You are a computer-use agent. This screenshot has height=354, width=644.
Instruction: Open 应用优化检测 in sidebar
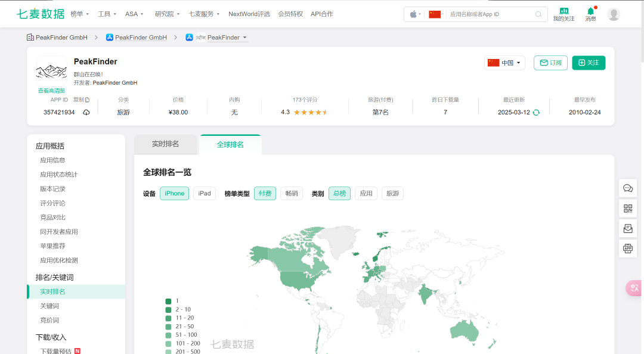click(x=58, y=260)
